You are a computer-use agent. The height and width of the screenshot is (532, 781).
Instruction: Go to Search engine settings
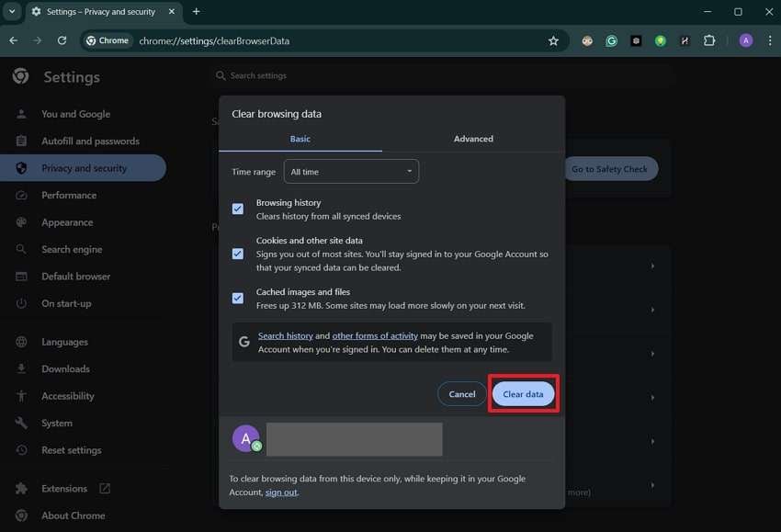click(x=72, y=249)
